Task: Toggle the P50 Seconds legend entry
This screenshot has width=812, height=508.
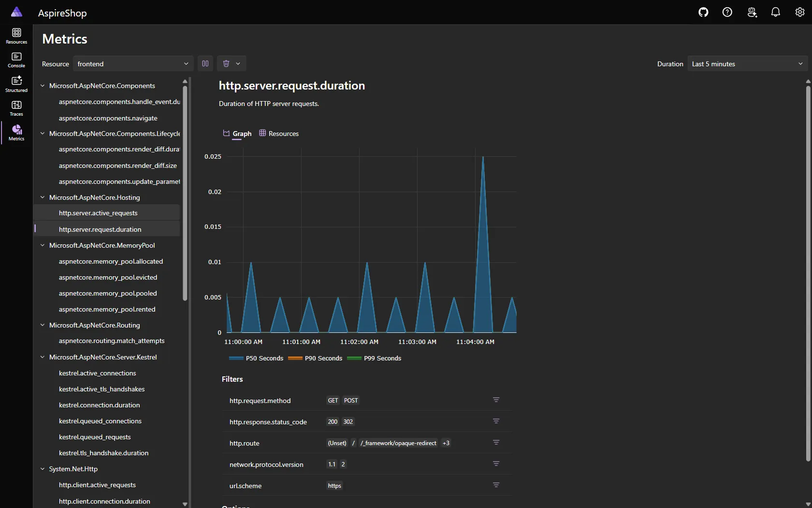Action: [256, 358]
